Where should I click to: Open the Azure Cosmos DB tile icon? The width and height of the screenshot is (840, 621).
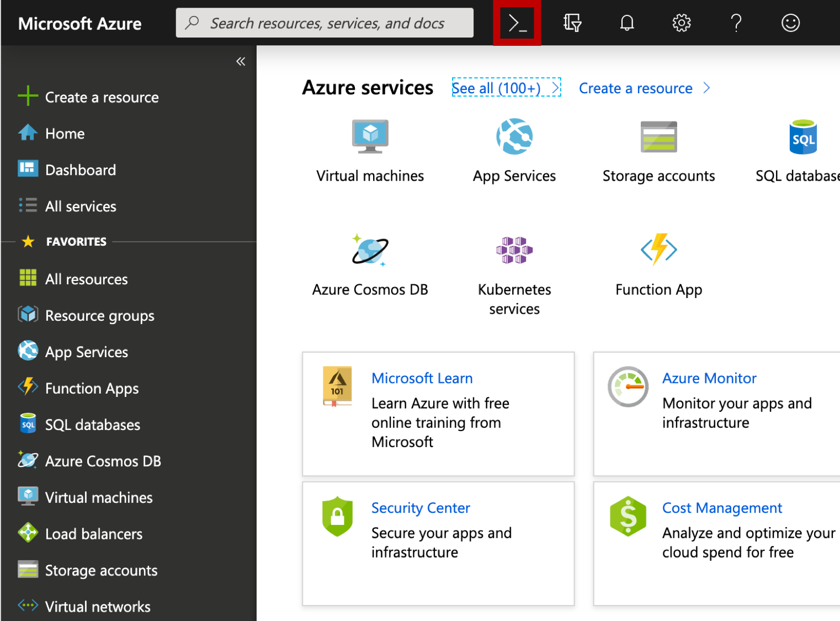370,250
